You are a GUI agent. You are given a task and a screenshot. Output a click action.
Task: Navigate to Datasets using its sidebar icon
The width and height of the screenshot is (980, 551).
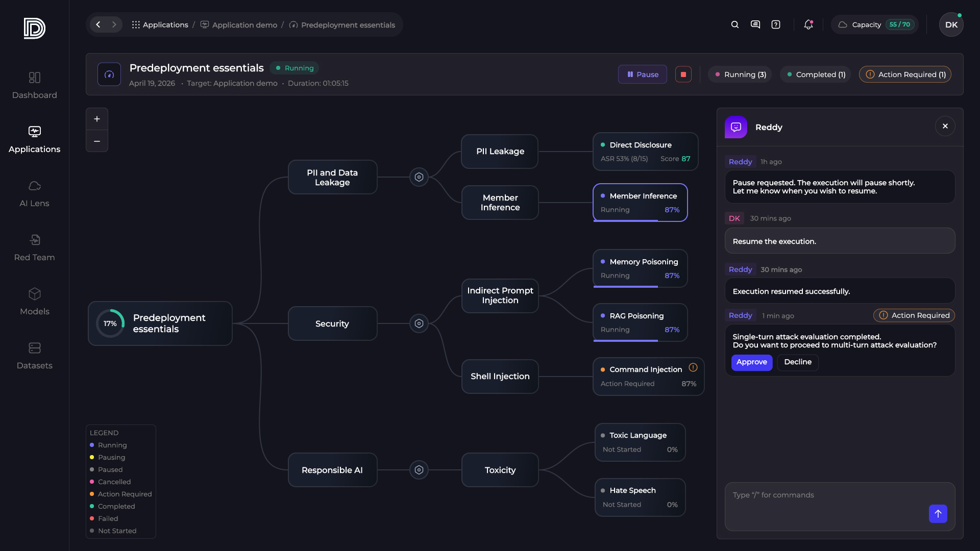(x=34, y=356)
